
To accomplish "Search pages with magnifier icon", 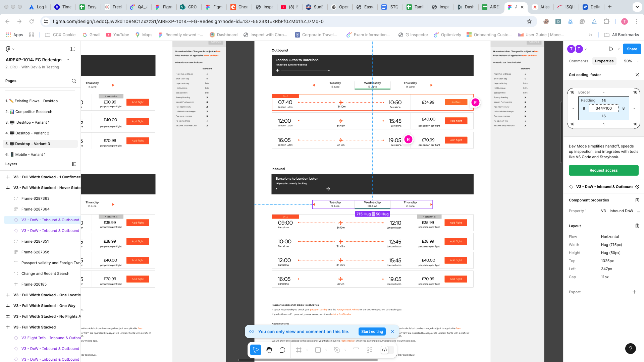I will coord(74,81).
